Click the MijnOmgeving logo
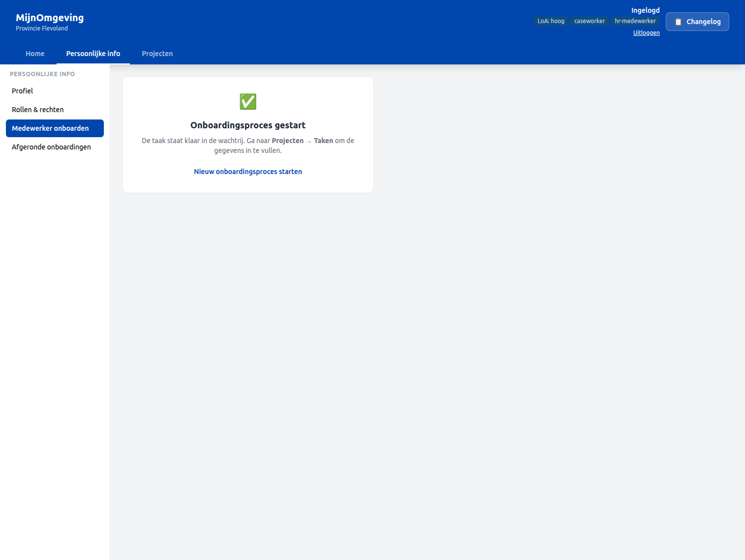This screenshot has height=560, width=745. [x=50, y=17]
